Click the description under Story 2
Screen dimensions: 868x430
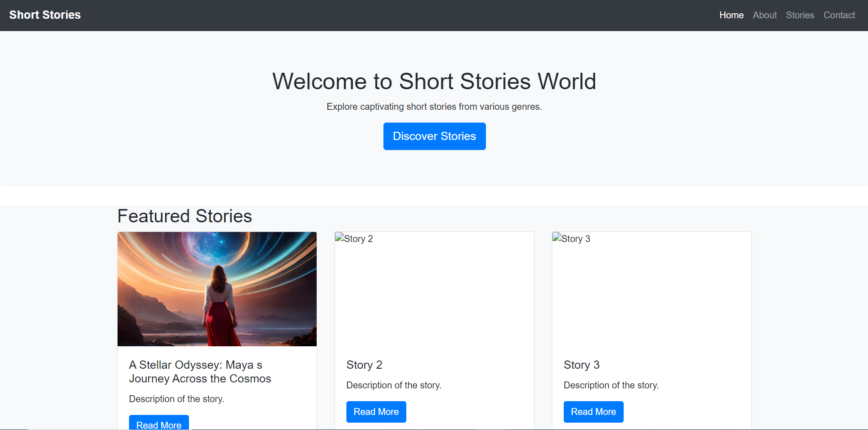pyautogui.click(x=394, y=385)
